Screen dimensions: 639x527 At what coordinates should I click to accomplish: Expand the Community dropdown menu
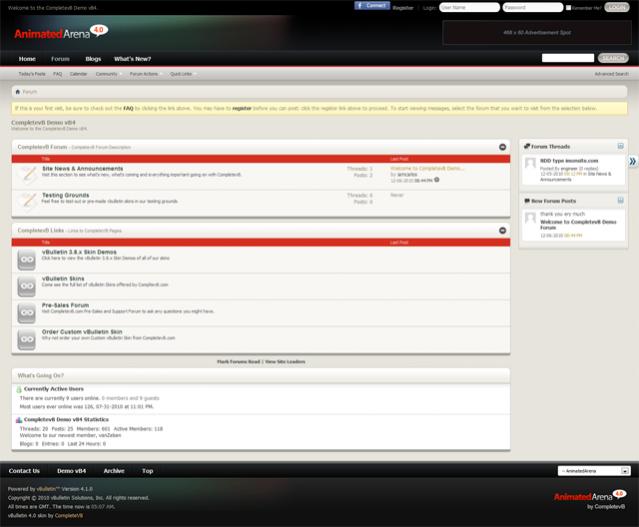pyautogui.click(x=108, y=74)
